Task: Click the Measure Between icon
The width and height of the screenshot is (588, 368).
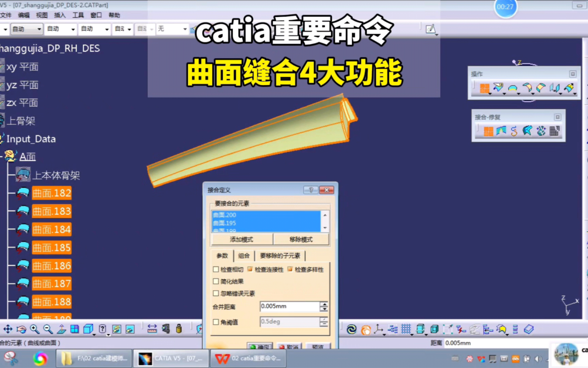Action: (x=152, y=329)
